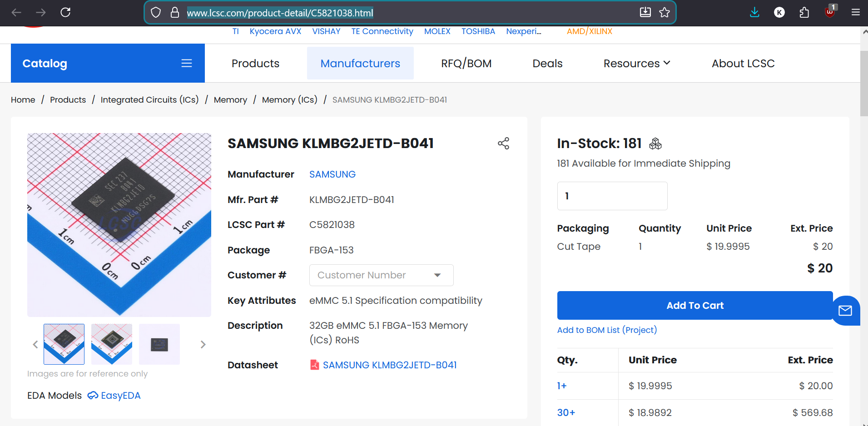Go to the RFQ/BOM menu item
Viewport: 868px width, 426px height.
pos(466,63)
